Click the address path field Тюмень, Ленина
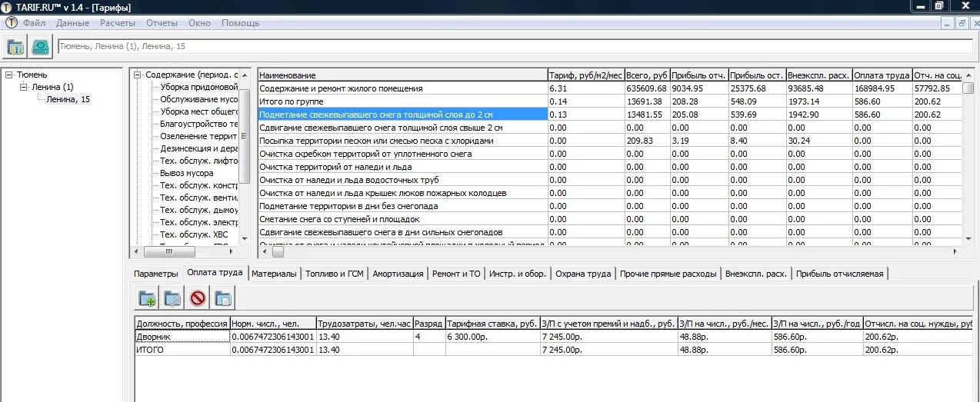The image size is (980, 402). (514, 46)
